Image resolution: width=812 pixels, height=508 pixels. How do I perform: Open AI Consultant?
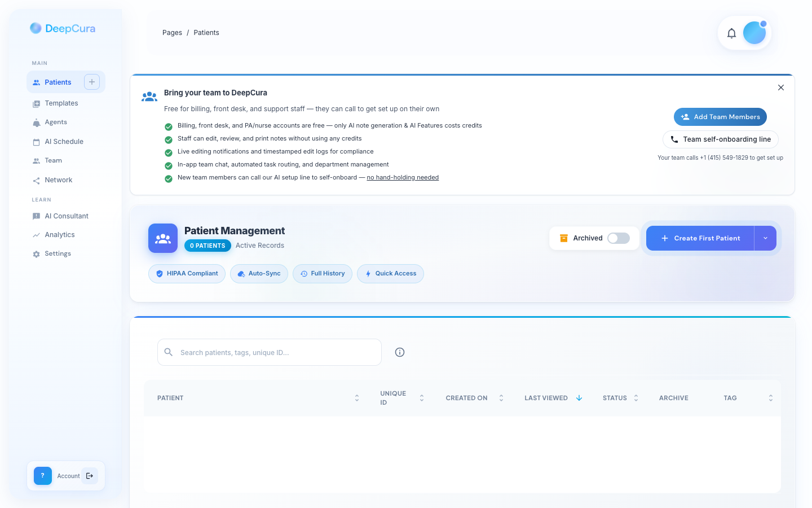pyautogui.click(x=67, y=216)
